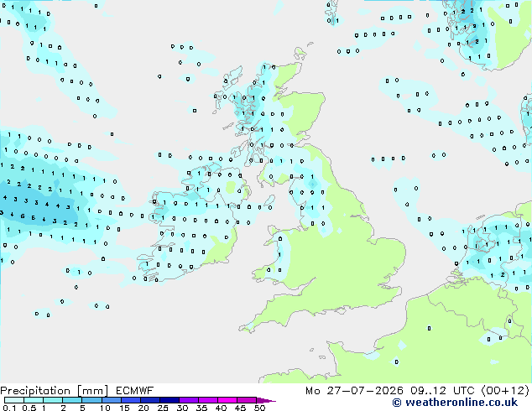Click the 'Mo 27-07-2026' date text
Viewport: 532px width, 411px height.
coord(354,391)
